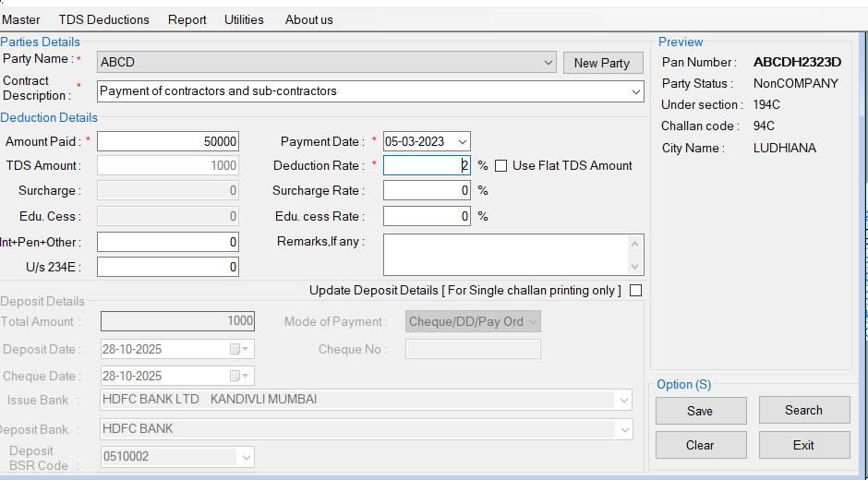868x480 pixels.
Task: Open the TDS Deductions menu
Action: click(x=103, y=19)
